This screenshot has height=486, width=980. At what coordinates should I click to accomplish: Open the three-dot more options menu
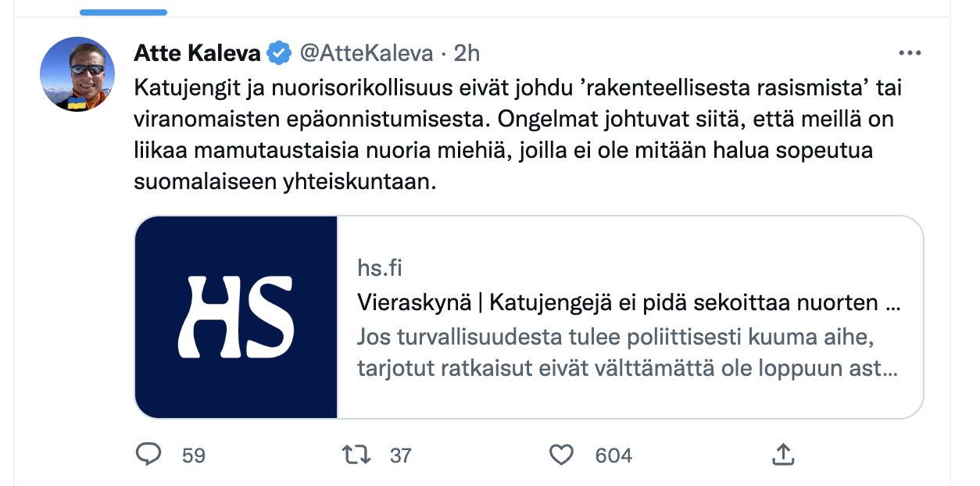(x=910, y=53)
